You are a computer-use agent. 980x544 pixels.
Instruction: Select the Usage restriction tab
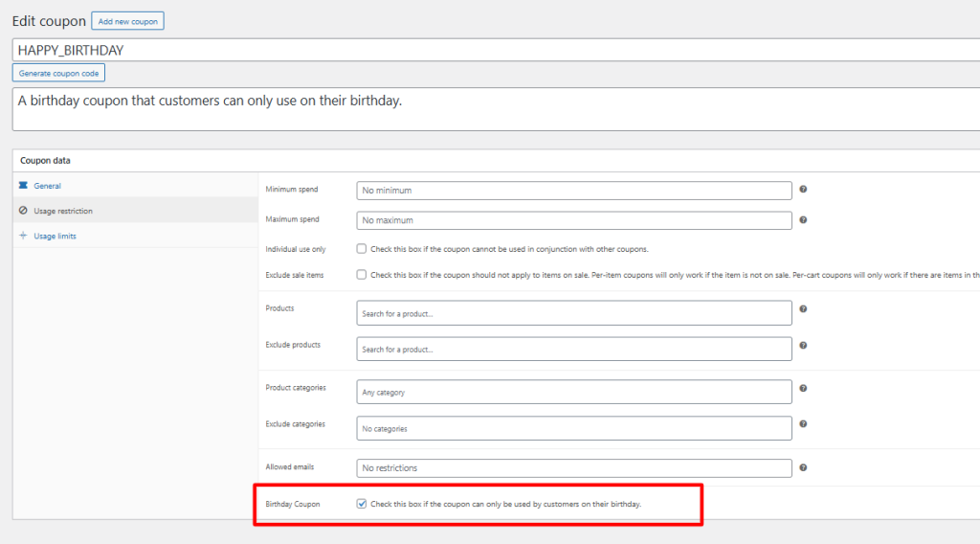(x=135, y=211)
